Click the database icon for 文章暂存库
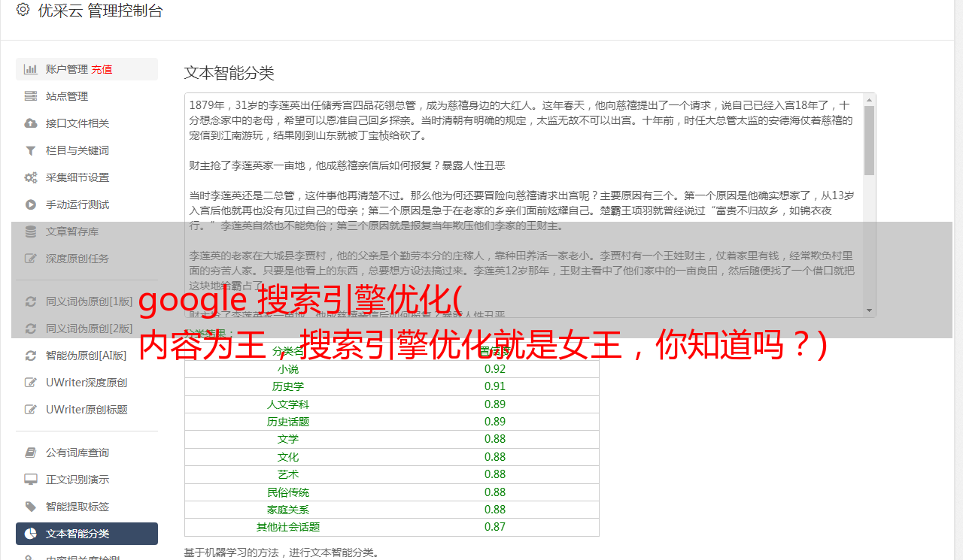Viewport: 963px width, 560px height. 31,232
